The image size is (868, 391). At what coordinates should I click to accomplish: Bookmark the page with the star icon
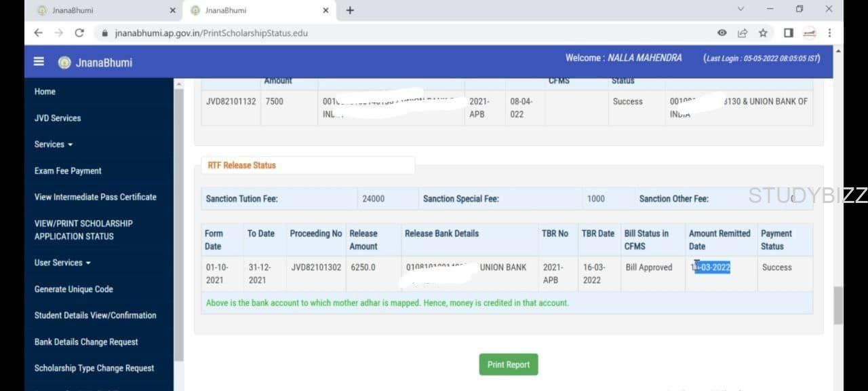click(x=763, y=32)
